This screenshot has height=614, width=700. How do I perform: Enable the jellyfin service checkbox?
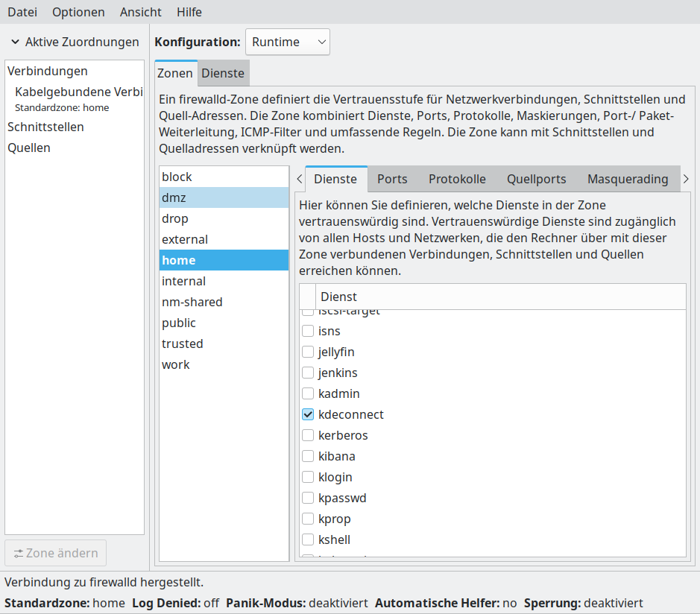point(308,352)
